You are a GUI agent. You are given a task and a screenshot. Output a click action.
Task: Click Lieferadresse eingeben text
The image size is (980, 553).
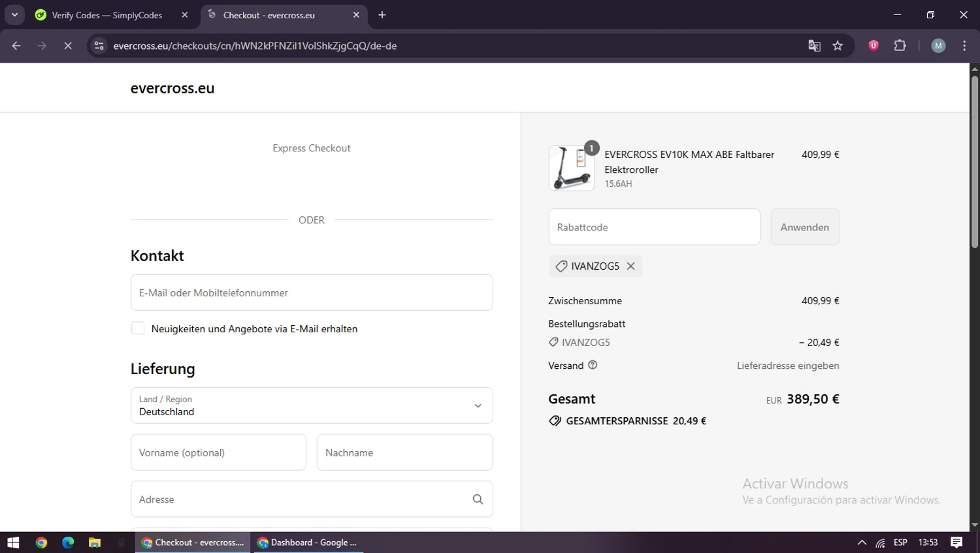pyautogui.click(x=788, y=366)
